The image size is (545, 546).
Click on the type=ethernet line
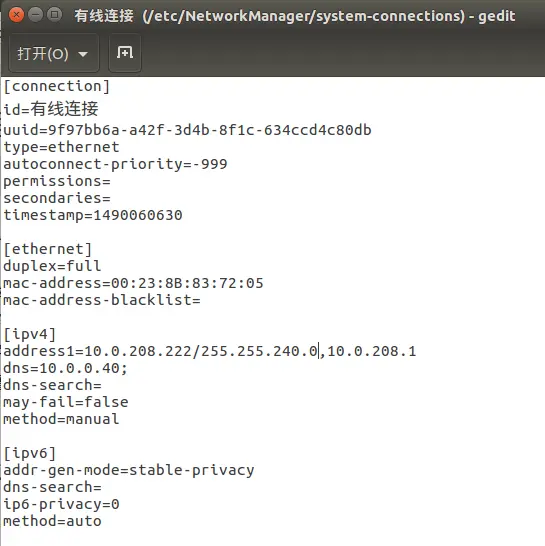click(x=61, y=147)
